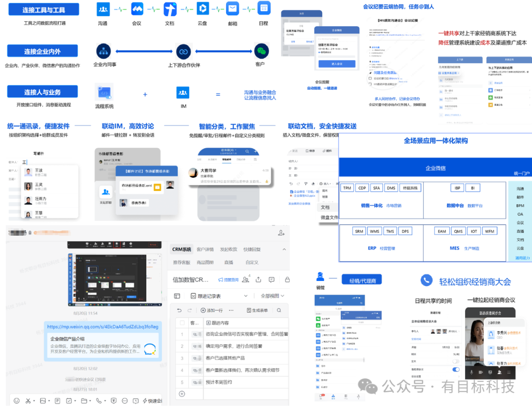Select the CRM系统 tab
The height and width of the screenshot is (408, 532).
click(x=181, y=250)
